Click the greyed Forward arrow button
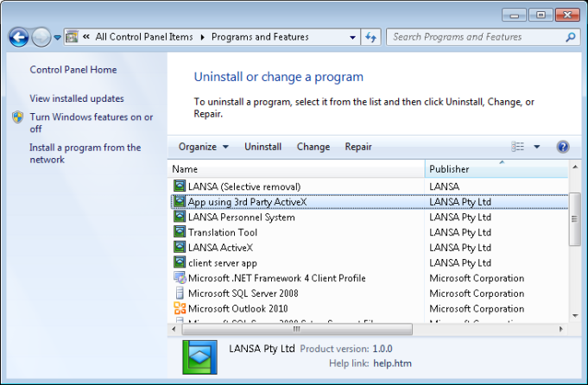The image size is (588, 385). [x=41, y=37]
